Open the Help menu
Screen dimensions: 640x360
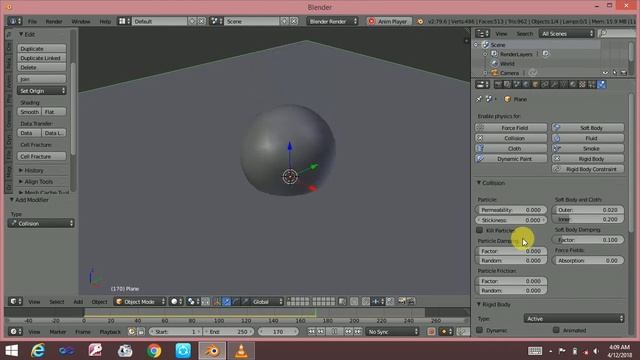tap(105, 21)
